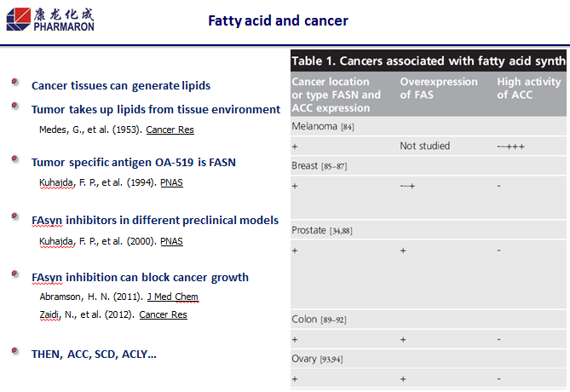Click the Pharmaron logo icon
The width and height of the screenshot is (570, 392).
[x=18, y=19]
